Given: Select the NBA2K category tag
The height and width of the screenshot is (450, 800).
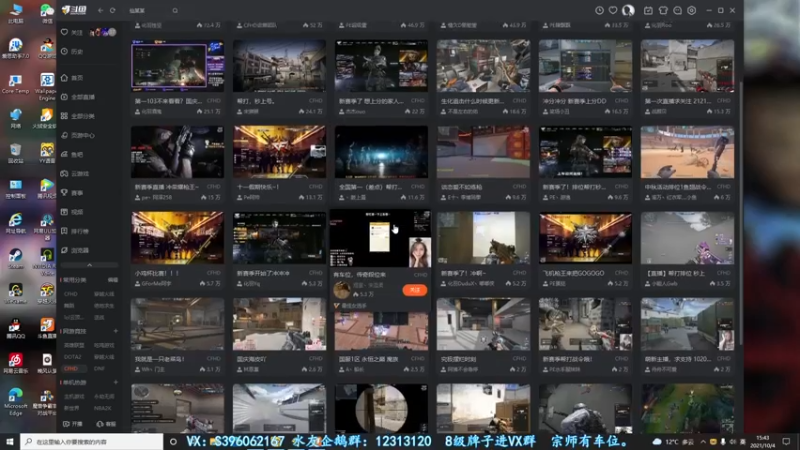Looking at the screenshot, I should pyautogui.click(x=102, y=408).
